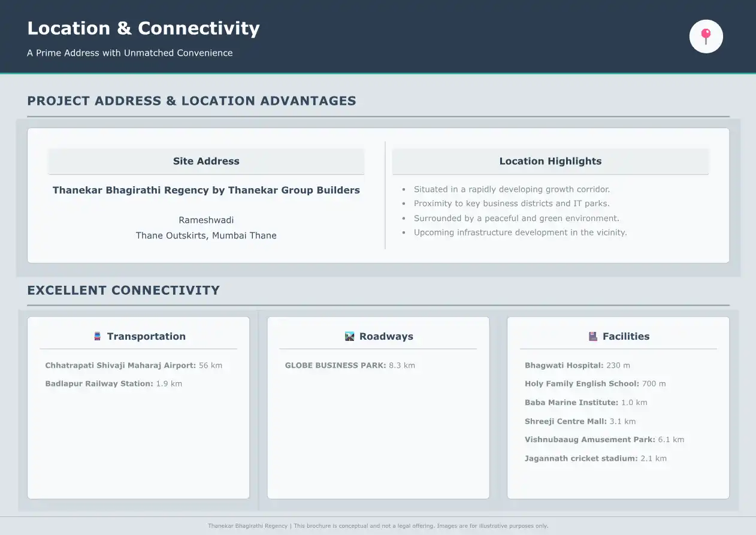
Task: Click the Excellent Connectivity section heading
Action: 123,291
